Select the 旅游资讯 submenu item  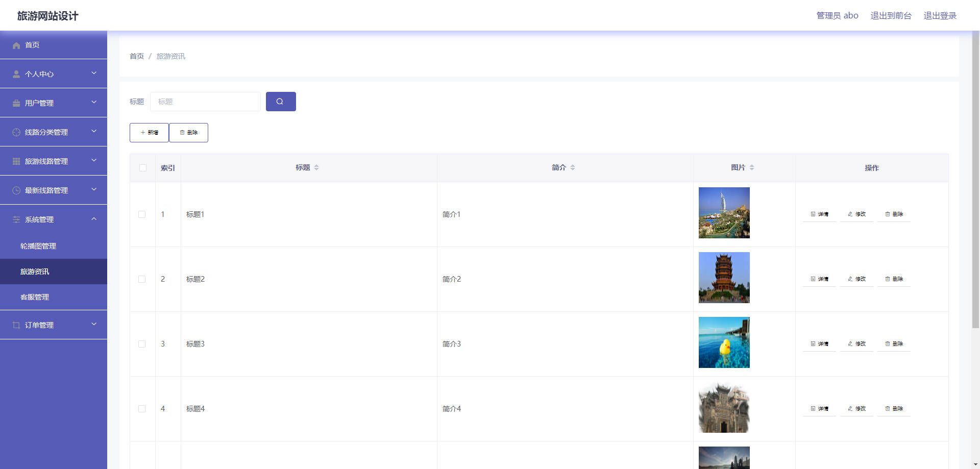pos(54,271)
